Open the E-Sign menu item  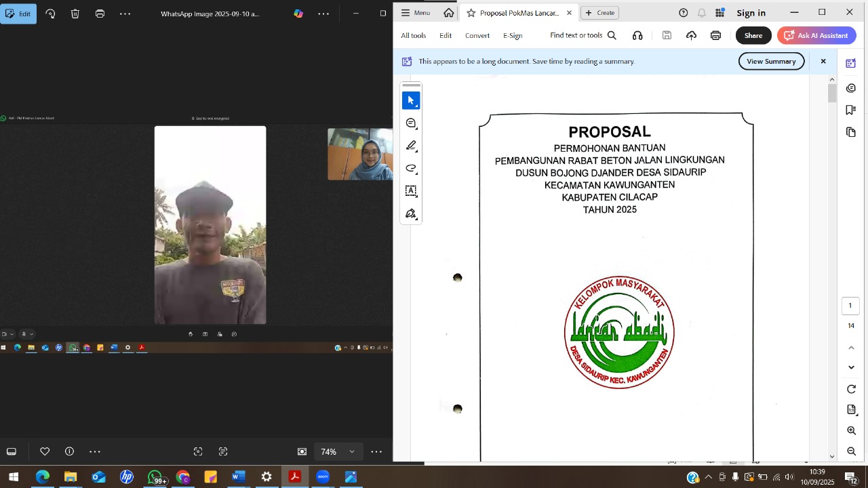click(x=513, y=35)
